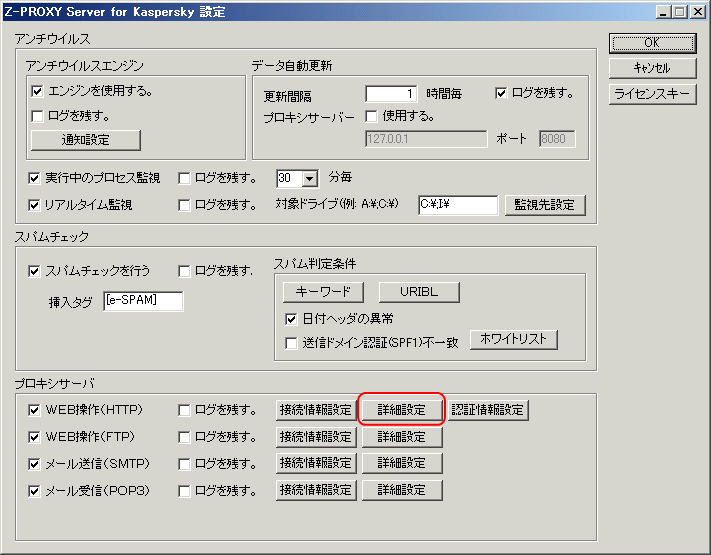Open 接続情報設定 for HTTP row
Viewport: 711px width, 555px height.
(316, 410)
